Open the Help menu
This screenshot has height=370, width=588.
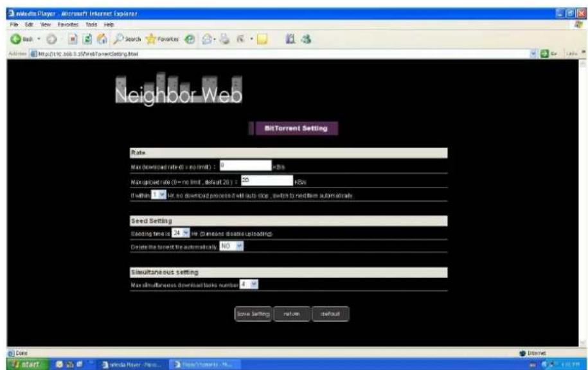(x=109, y=24)
